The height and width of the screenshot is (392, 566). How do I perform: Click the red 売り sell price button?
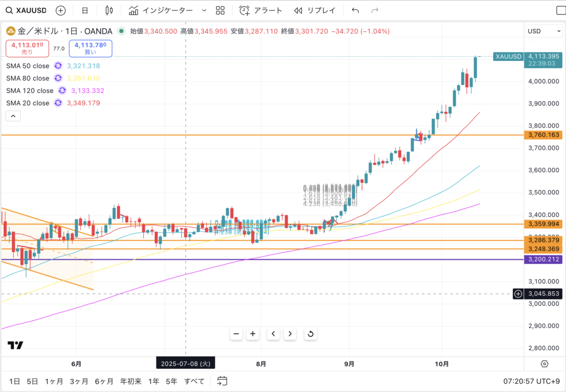(27, 48)
